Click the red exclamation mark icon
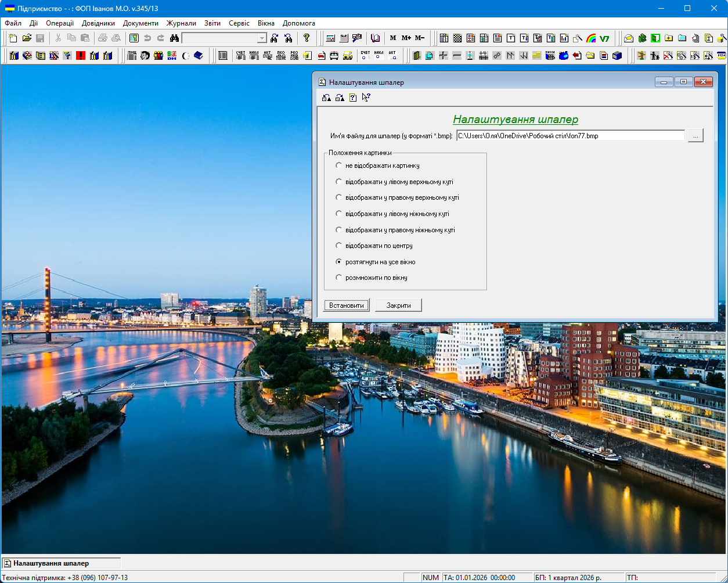This screenshot has height=583, width=728. tap(81, 56)
